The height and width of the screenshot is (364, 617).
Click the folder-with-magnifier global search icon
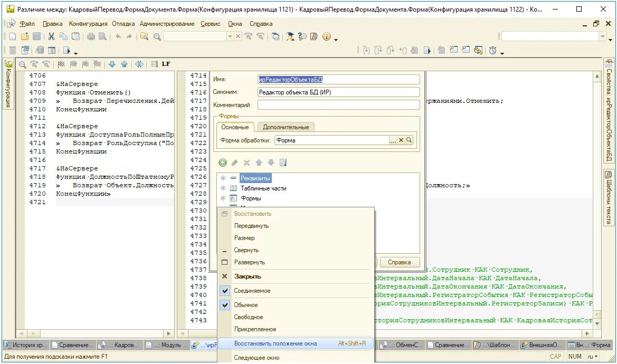[x=145, y=36]
